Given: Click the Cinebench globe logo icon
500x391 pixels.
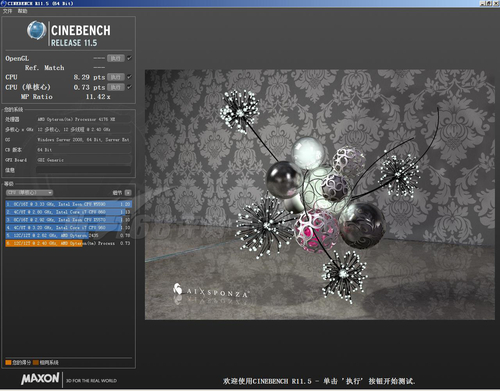Looking at the screenshot, I should pos(36,30).
